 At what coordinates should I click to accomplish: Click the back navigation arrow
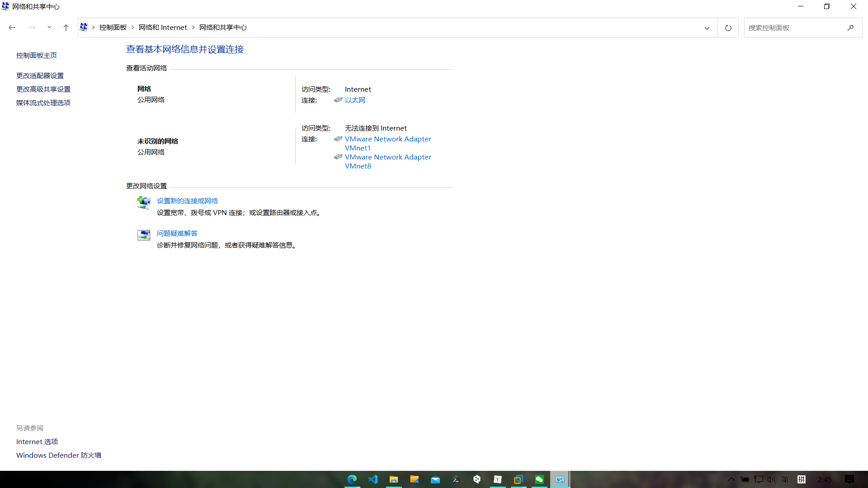tap(12, 28)
